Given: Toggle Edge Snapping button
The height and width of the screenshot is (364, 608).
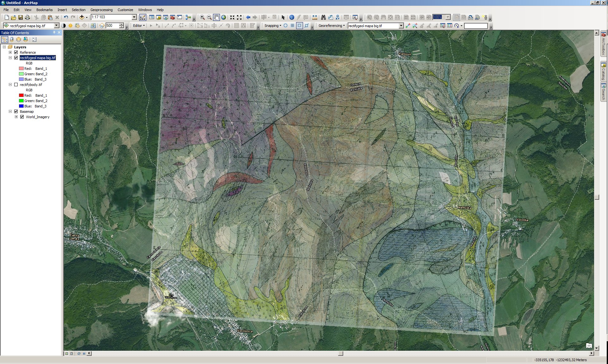Looking at the screenshot, I should (x=307, y=26).
